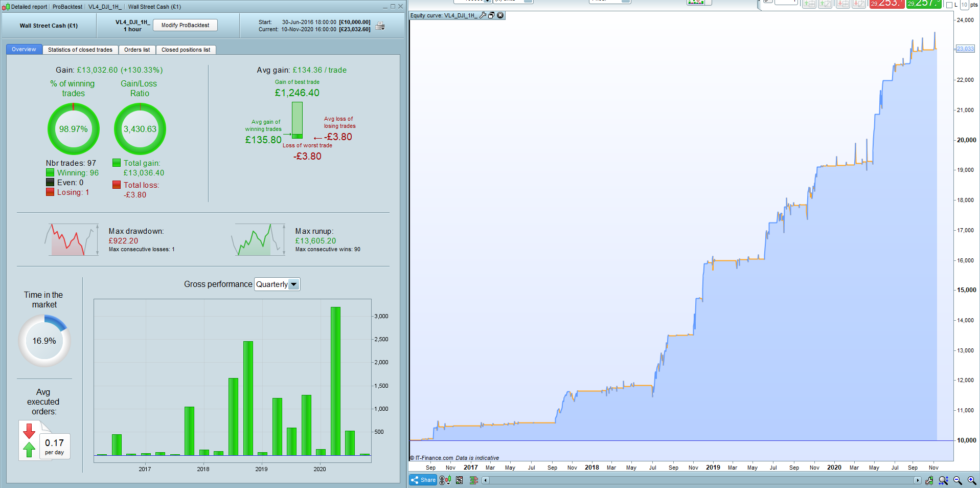Viewport: 980px width, 488px height.
Task: Share the equity curve chart
Action: pos(423,480)
